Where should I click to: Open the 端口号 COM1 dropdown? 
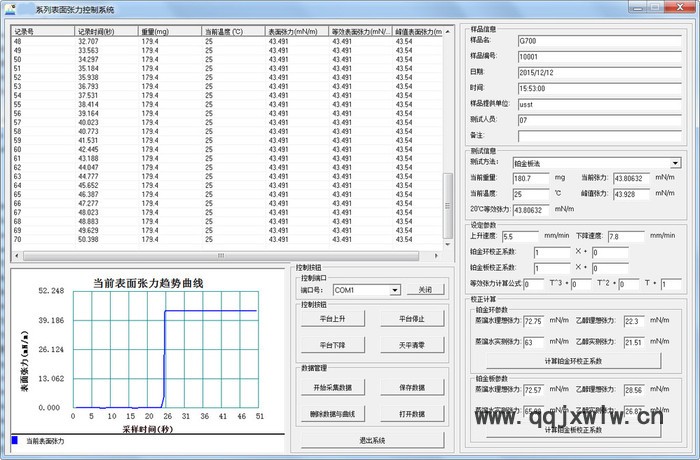396,290
